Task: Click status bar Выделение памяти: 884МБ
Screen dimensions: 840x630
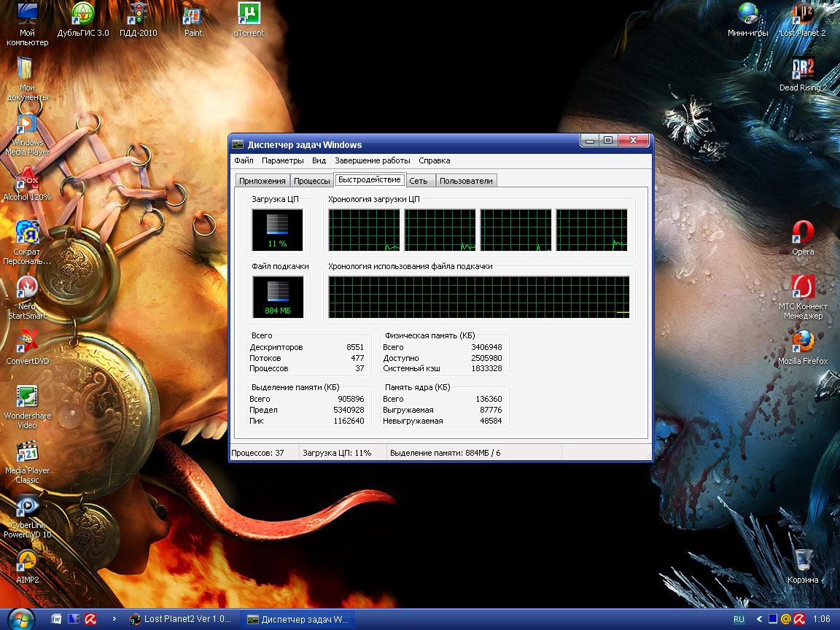Action: click(446, 453)
